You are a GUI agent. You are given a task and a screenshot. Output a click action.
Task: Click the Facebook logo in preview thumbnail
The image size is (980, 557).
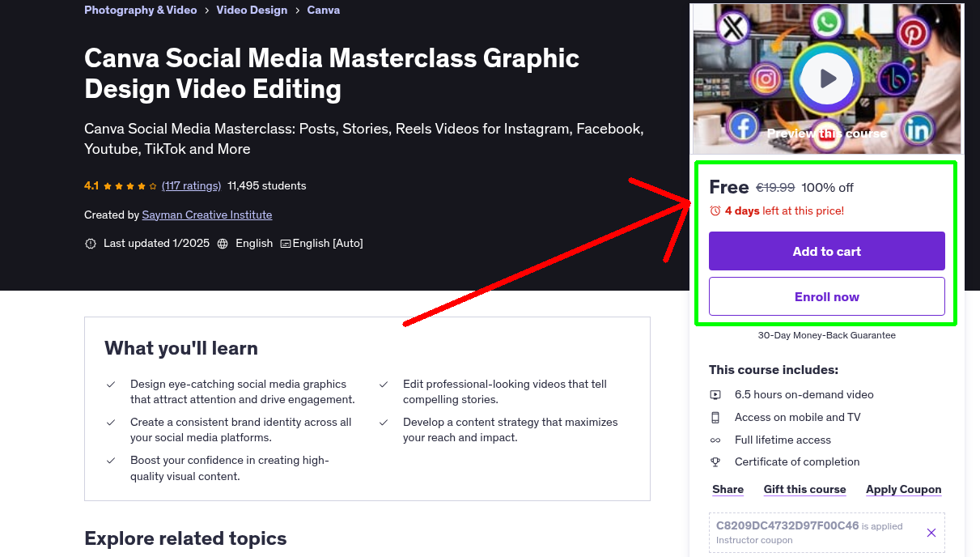click(742, 126)
